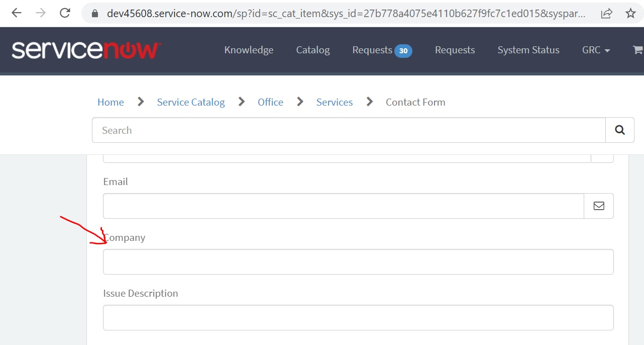Click the padlock icon in address bar
The image size is (644, 345).
94,13
